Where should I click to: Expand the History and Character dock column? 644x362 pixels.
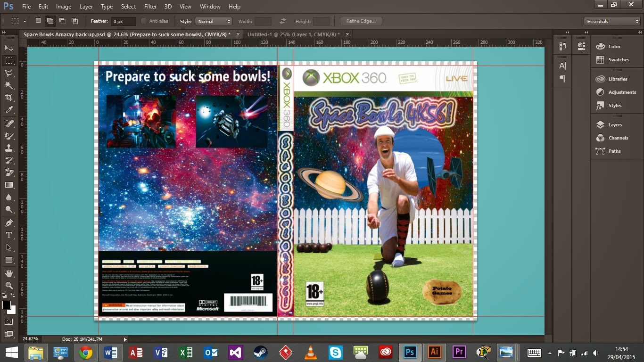pyautogui.click(x=568, y=33)
